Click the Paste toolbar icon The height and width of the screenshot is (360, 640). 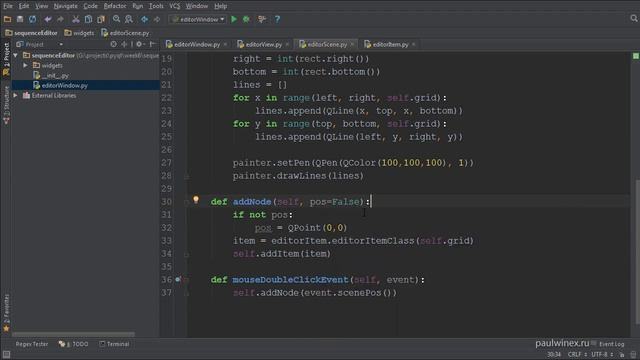(x=101, y=19)
